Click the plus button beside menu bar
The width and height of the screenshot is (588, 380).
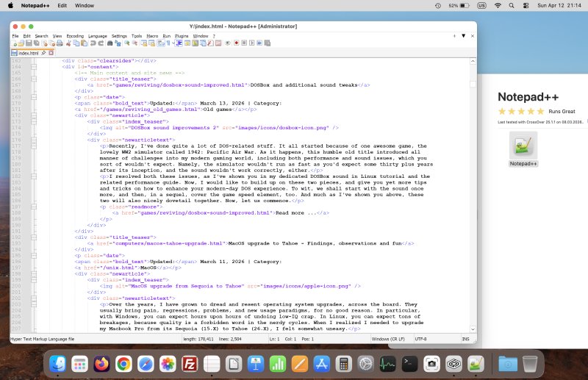point(454,35)
